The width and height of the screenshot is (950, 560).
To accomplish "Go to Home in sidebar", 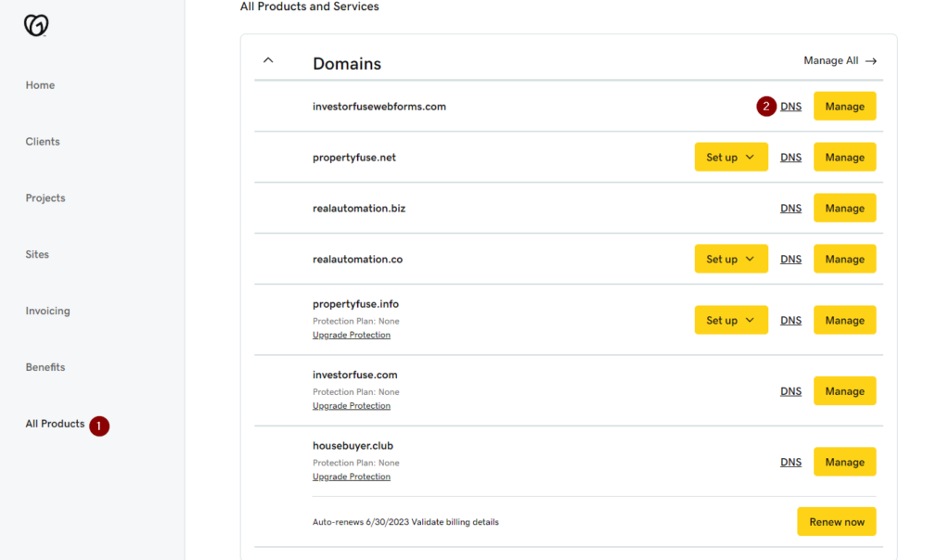I will (x=40, y=85).
